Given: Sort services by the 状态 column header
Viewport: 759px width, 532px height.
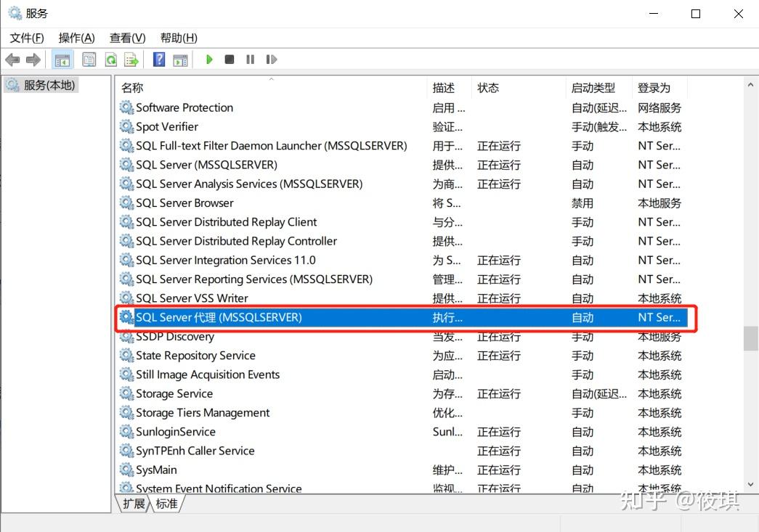Looking at the screenshot, I should [x=487, y=87].
